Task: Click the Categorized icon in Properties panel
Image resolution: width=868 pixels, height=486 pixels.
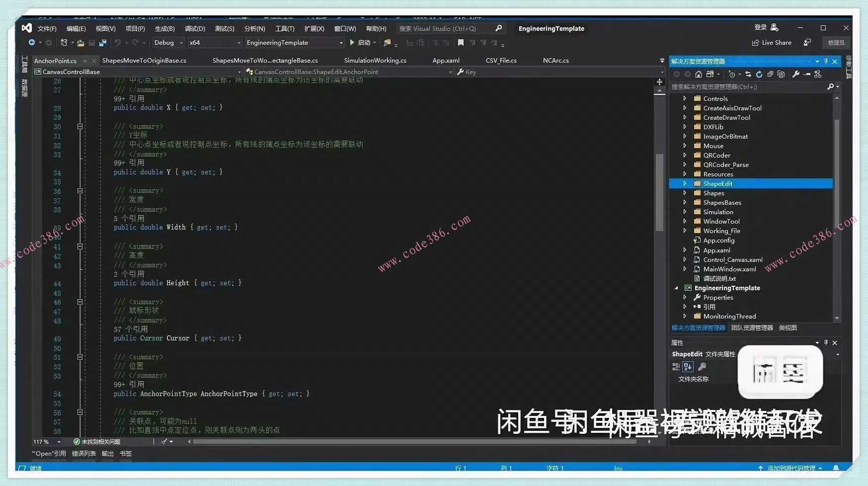Action: coord(676,367)
